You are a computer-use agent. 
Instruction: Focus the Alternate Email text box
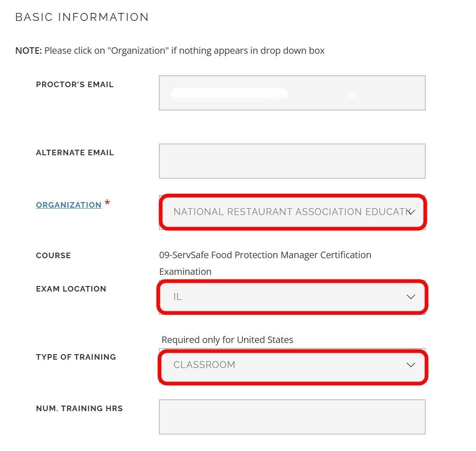(292, 161)
